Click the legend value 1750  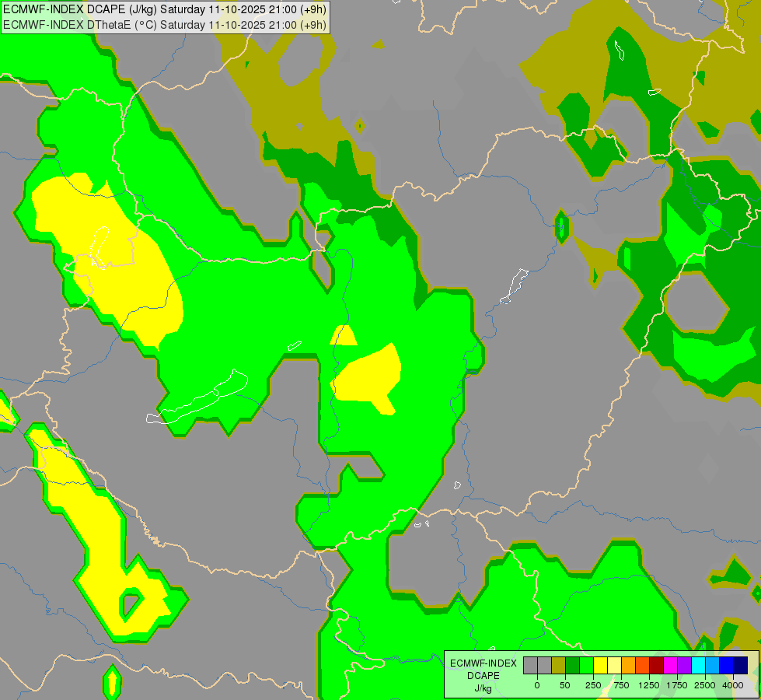pyautogui.click(x=677, y=685)
